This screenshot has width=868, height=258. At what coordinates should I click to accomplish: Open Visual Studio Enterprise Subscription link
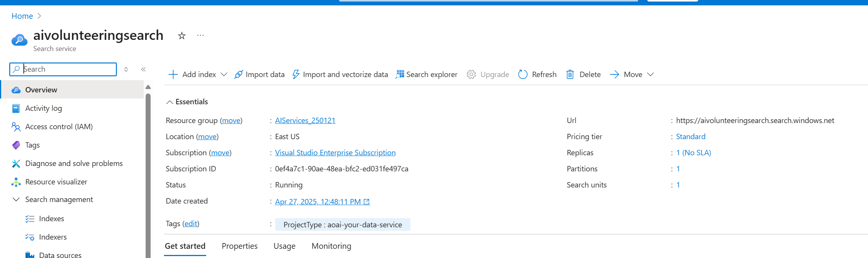[x=335, y=153]
